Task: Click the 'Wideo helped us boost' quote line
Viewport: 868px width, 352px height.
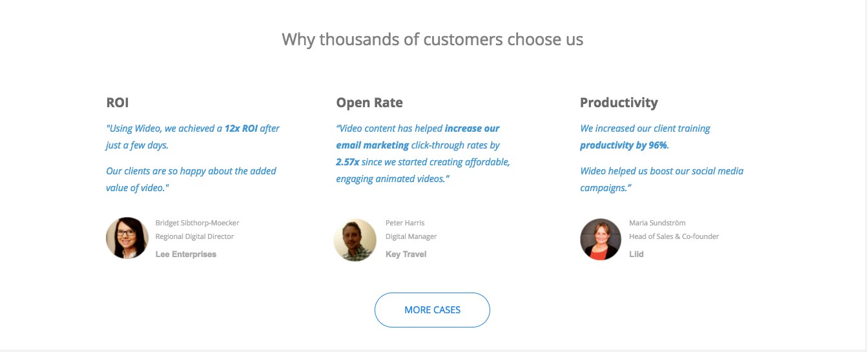Action: 661,171
